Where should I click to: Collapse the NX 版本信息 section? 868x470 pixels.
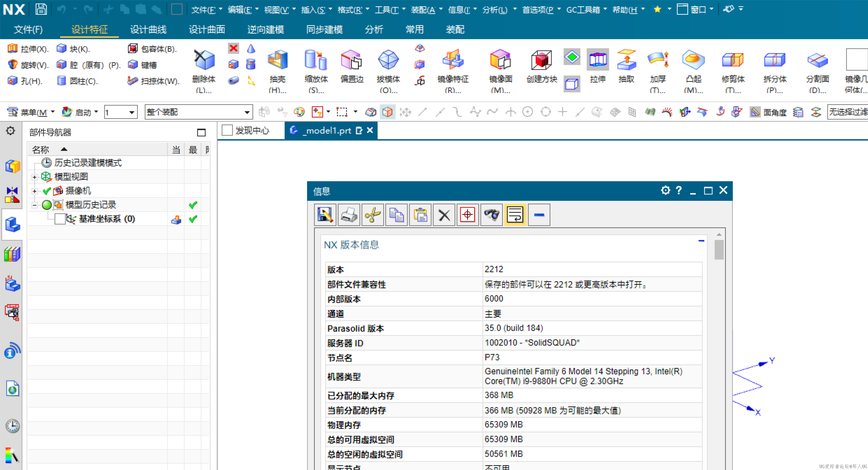tap(701, 241)
